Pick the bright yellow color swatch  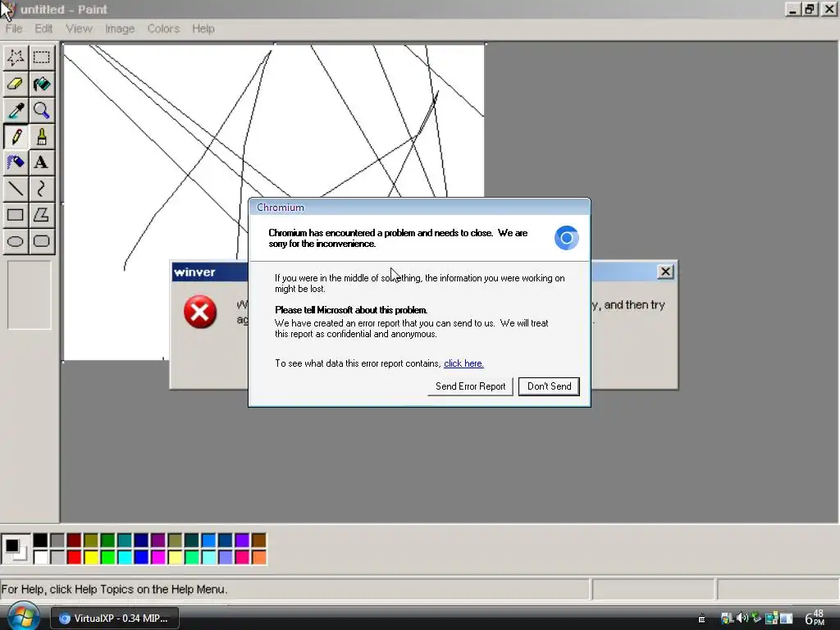pos(91,557)
